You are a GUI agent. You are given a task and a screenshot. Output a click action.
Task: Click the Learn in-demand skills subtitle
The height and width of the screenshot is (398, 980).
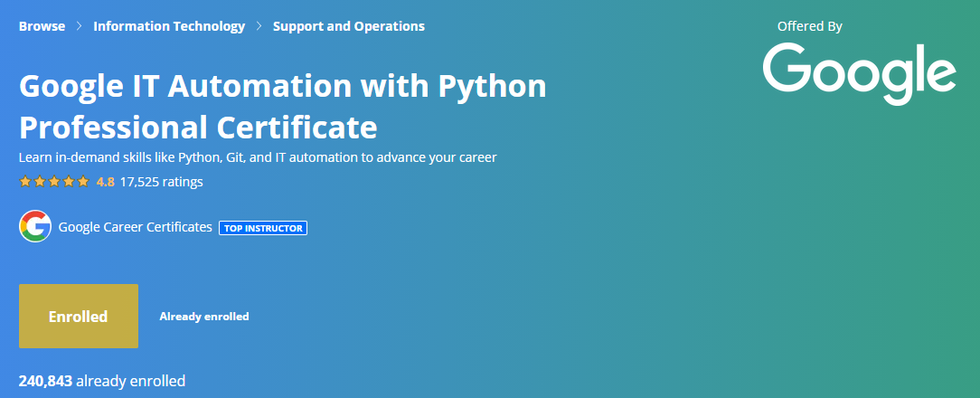(x=258, y=157)
